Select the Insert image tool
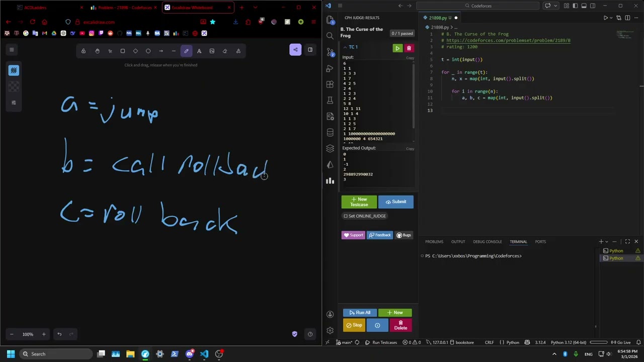 (x=212, y=51)
